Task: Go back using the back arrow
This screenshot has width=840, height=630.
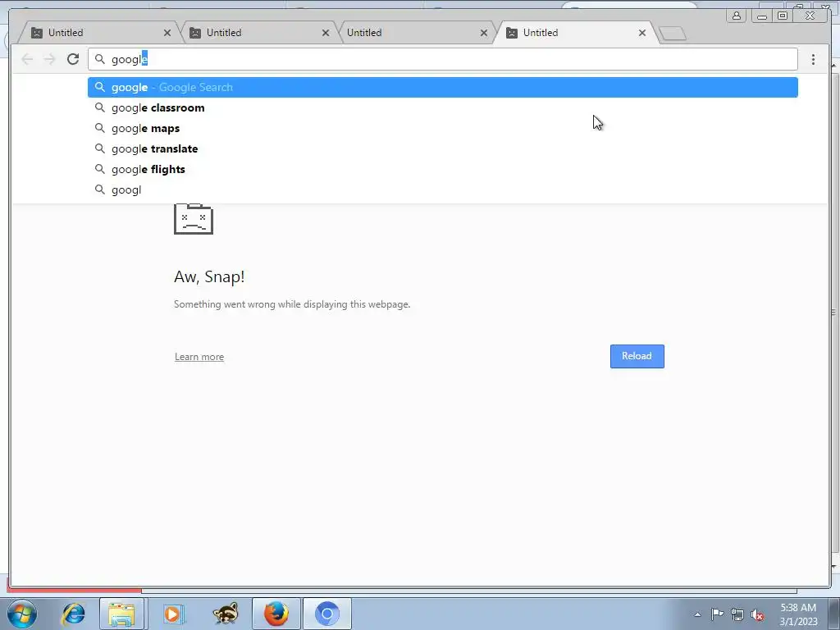Action: pyautogui.click(x=27, y=59)
